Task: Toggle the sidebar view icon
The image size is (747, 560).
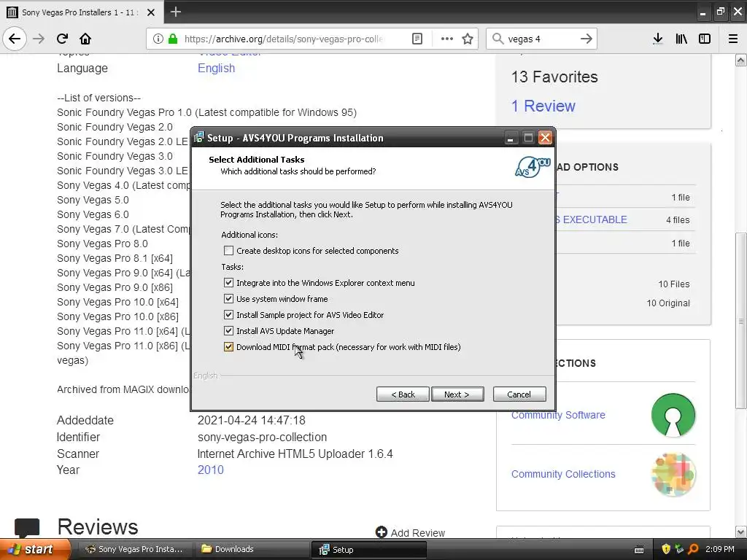Action: click(705, 39)
